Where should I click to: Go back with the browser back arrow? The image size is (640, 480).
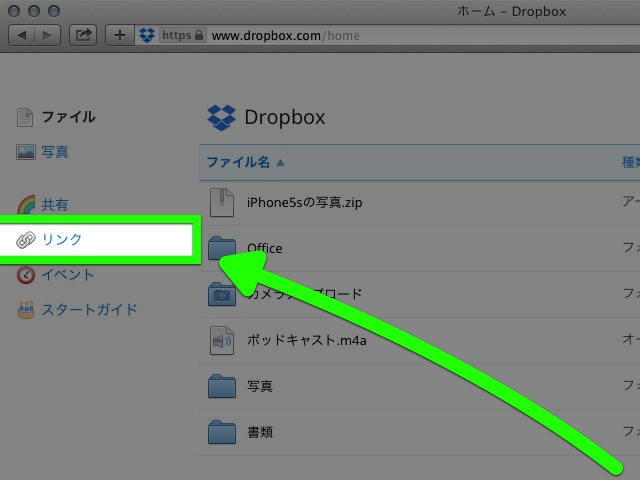point(22,35)
